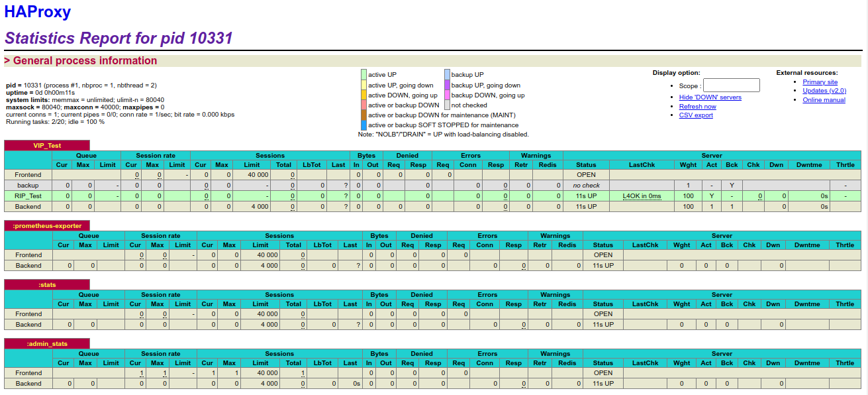The height and width of the screenshot is (395, 868).
Task: Click '11s UP' status in RIP_Test row
Action: click(x=586, y=196)
